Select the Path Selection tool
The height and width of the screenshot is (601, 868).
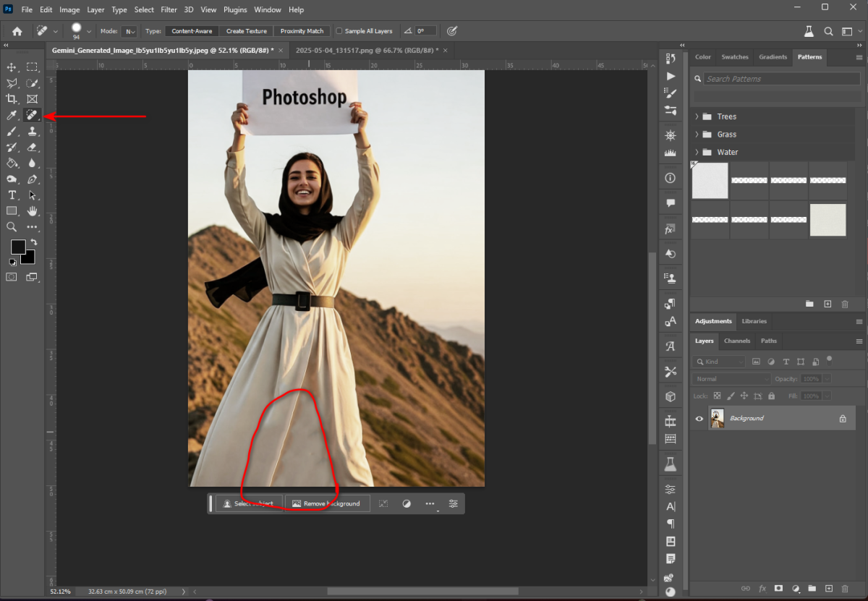pos(33,195)
